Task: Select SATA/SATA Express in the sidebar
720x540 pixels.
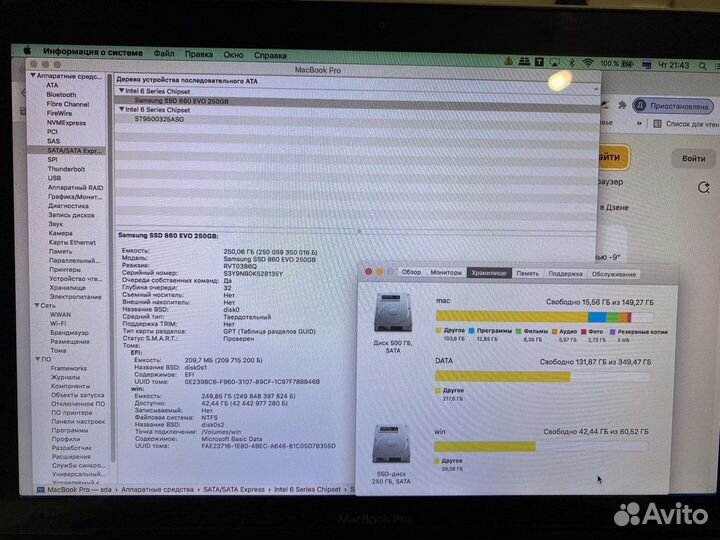Action: 67,150
